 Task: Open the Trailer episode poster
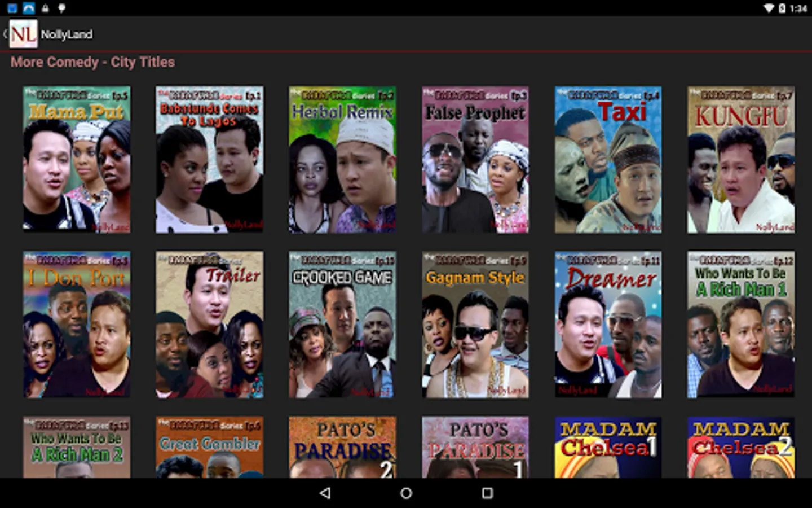pos(209,325)
